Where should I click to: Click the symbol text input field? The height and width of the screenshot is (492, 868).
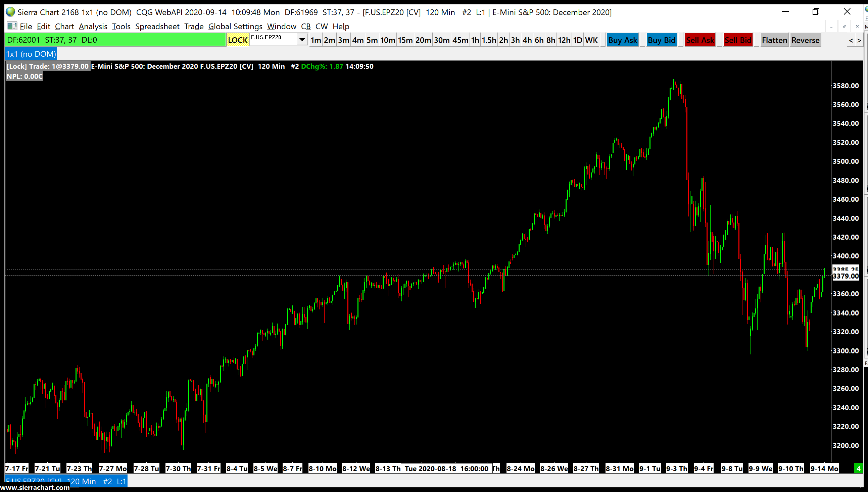click(273, 39)
